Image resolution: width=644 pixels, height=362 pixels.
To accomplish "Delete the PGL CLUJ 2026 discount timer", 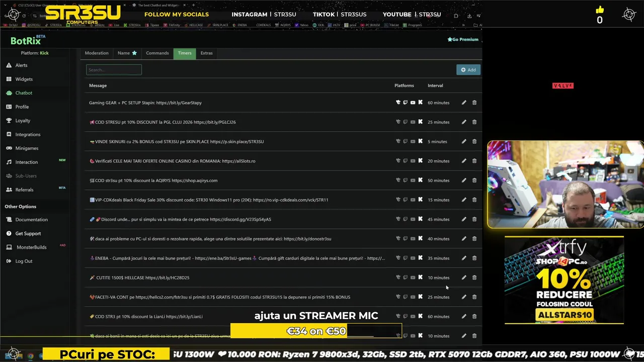I will (474, 122).
